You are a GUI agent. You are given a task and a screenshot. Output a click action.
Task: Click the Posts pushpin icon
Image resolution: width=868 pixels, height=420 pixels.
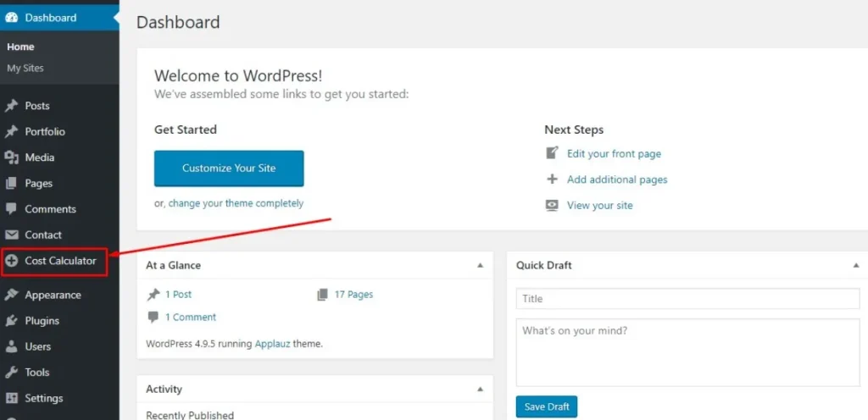(x=12, y=106)
